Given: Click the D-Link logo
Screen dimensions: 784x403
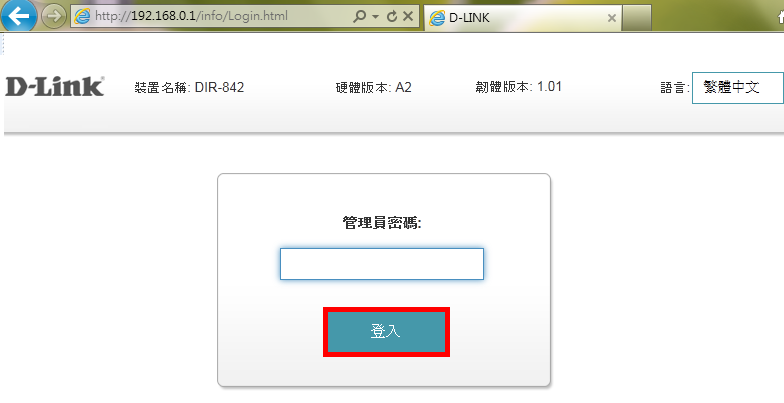Looking at the screenshot, I should pyautogui.click(x=54, y=86).
